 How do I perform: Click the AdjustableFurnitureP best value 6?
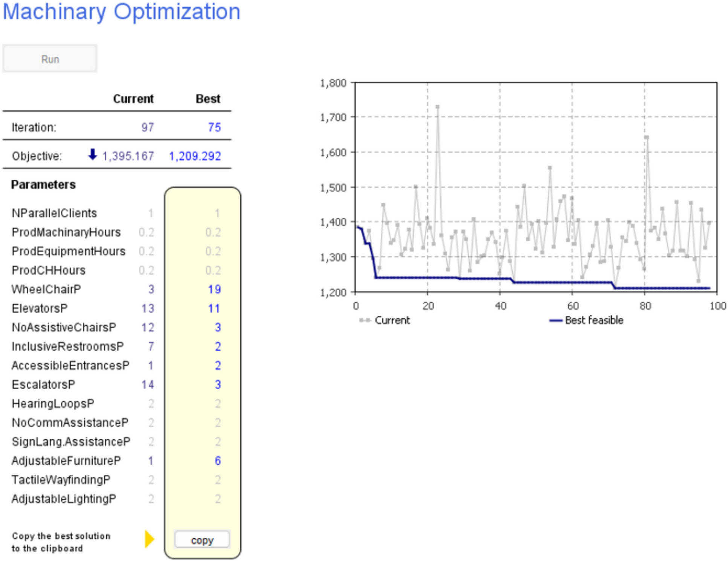[218, 460]
